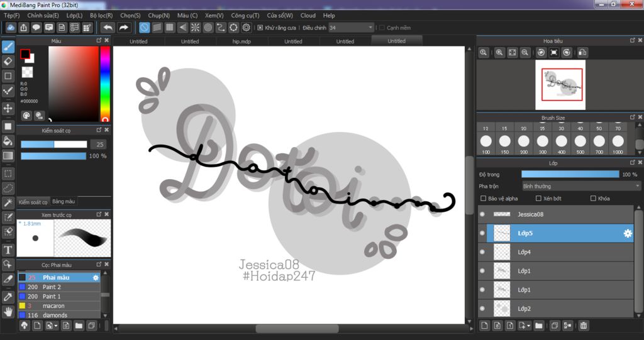644x340 pixels.
Task: Adjust the Độ trong opacity slider
Action: click(570, 175)
